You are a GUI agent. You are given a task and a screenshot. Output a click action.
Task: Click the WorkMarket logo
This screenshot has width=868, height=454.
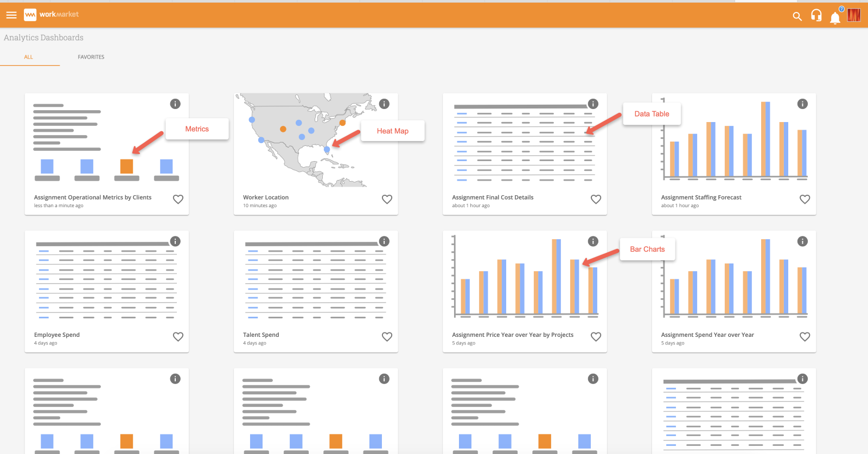click(x=52, y=15)
